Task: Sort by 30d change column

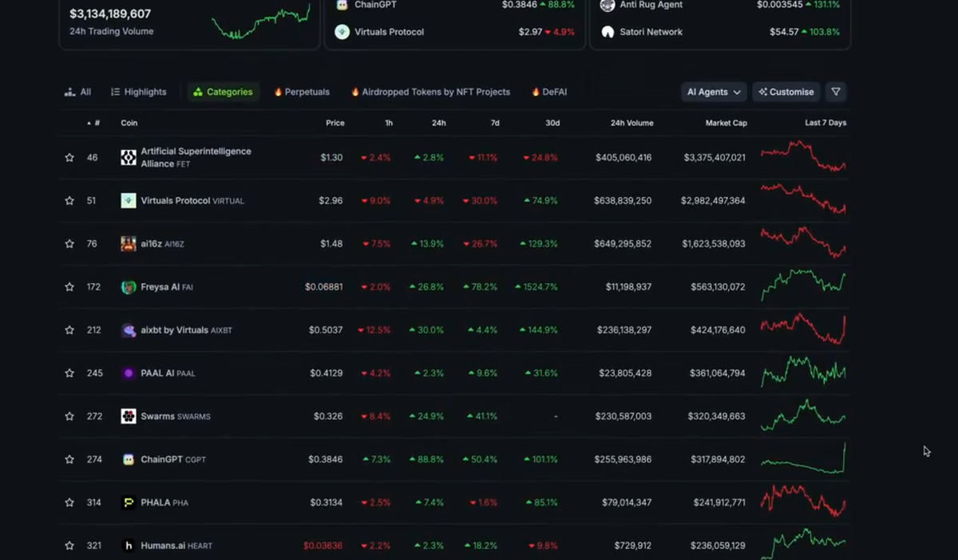Action: click(x=552, y=123)
